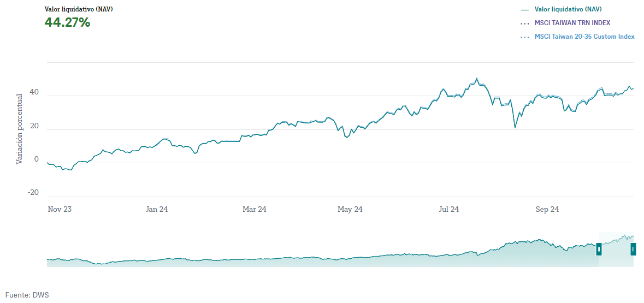Click the solid teal NAV legend line marker
Image resolution: width=644 pixels, height=303 pixels.
[x=525, y=9]
